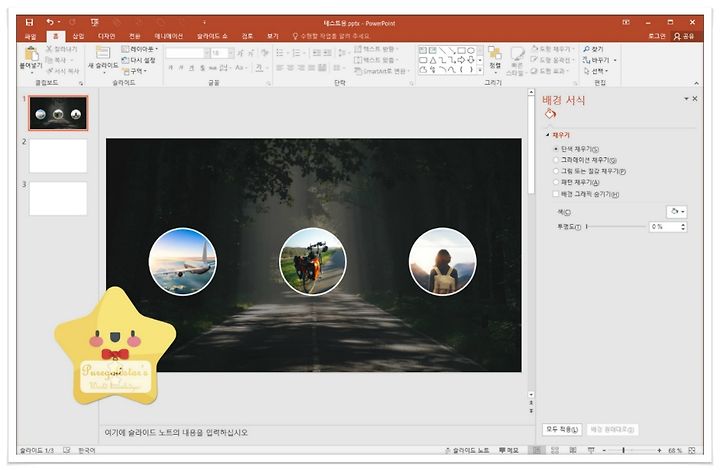The image size is (720, 470).
Task: Open 메모 comments from status bar
Action: click(509, 450)
